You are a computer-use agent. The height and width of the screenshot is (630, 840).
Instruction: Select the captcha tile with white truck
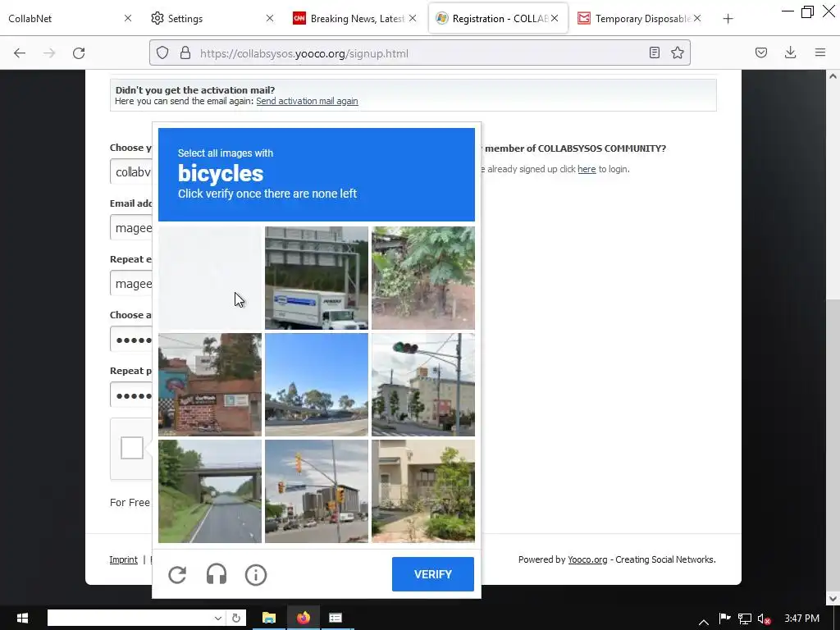point(317,278)
